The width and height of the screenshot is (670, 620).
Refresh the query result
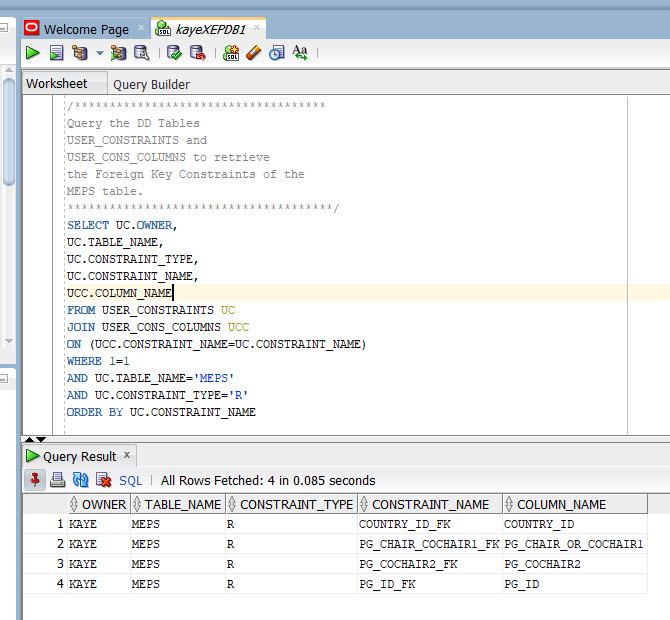(x=80, y=480)
